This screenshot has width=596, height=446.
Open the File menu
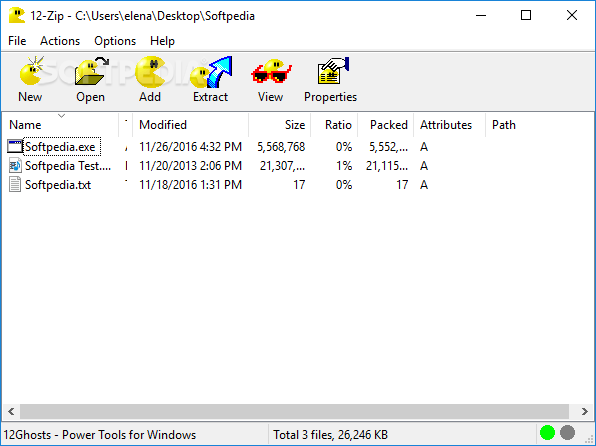17,41
